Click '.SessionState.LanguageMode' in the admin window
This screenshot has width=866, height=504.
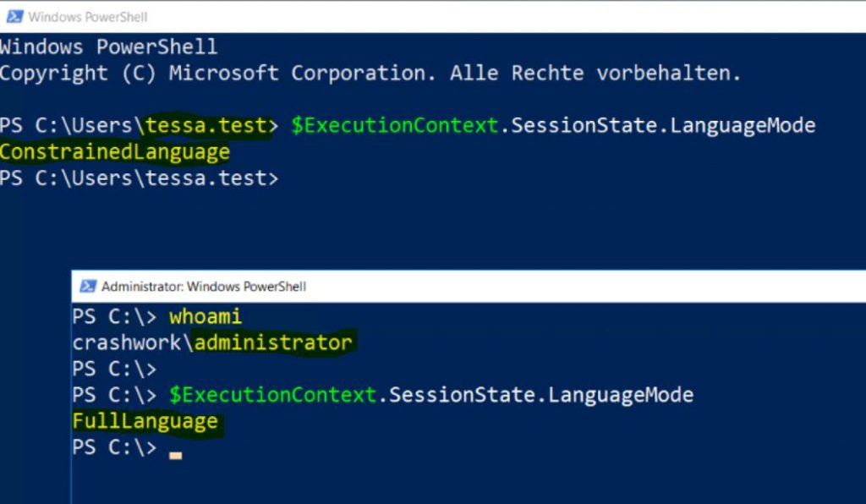[x=535, y=395]
